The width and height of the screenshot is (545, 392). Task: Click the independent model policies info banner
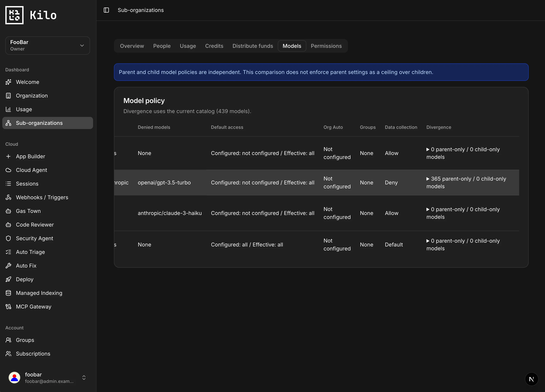point(321,72)
